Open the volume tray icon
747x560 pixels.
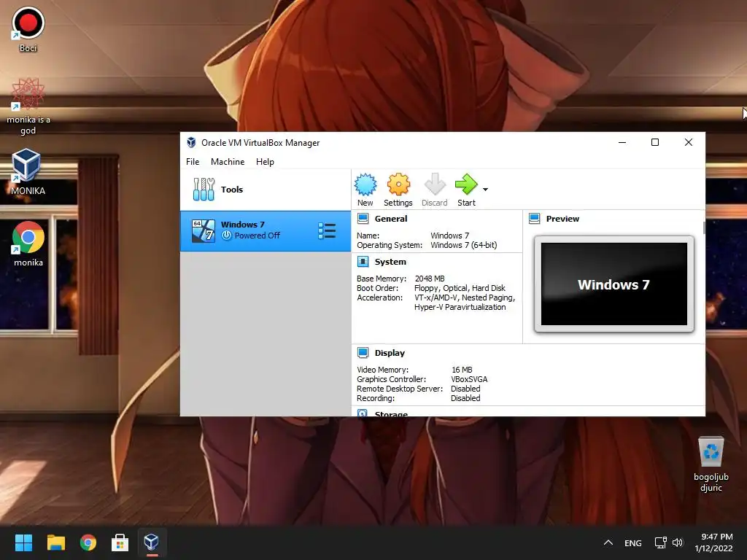tap(678, 542)
